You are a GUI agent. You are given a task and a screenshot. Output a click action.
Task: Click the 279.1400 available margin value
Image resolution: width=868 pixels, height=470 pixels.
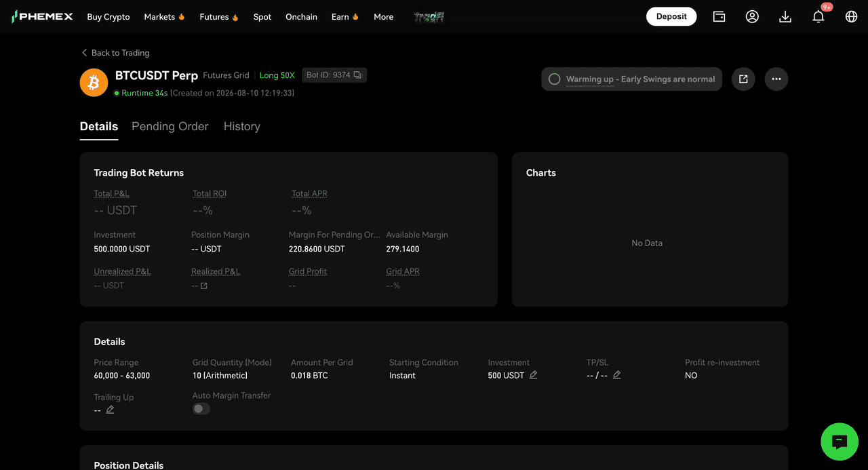coord(403,249)
